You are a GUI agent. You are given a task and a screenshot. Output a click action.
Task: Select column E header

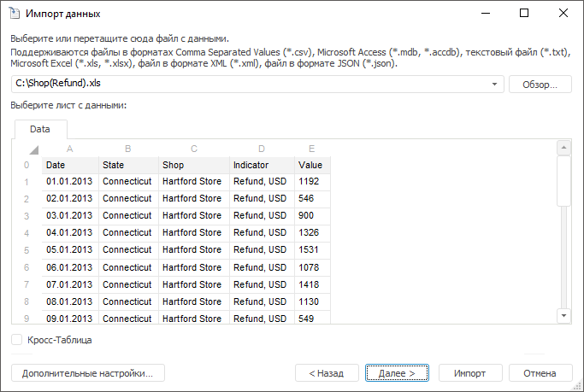point(311,149)
